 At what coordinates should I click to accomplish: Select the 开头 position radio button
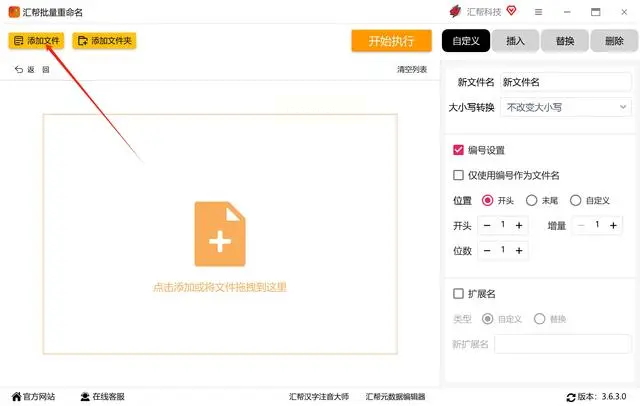tap(487, 200)
